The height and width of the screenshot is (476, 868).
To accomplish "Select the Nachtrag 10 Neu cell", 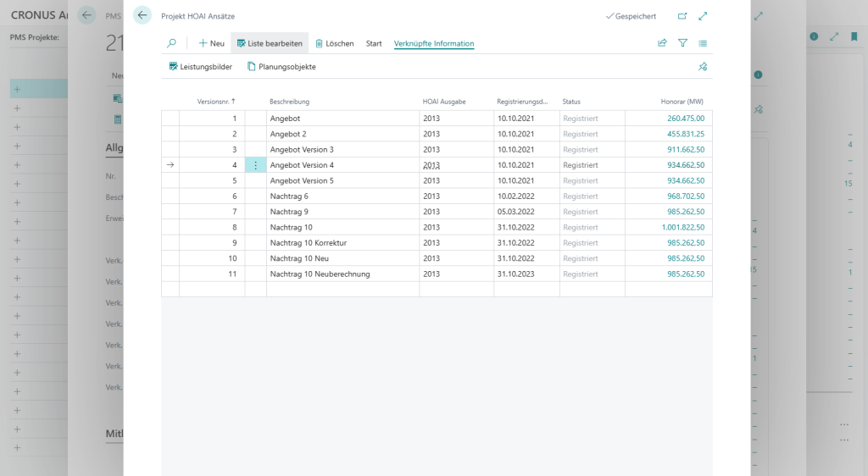I will (x=342, y=258).
